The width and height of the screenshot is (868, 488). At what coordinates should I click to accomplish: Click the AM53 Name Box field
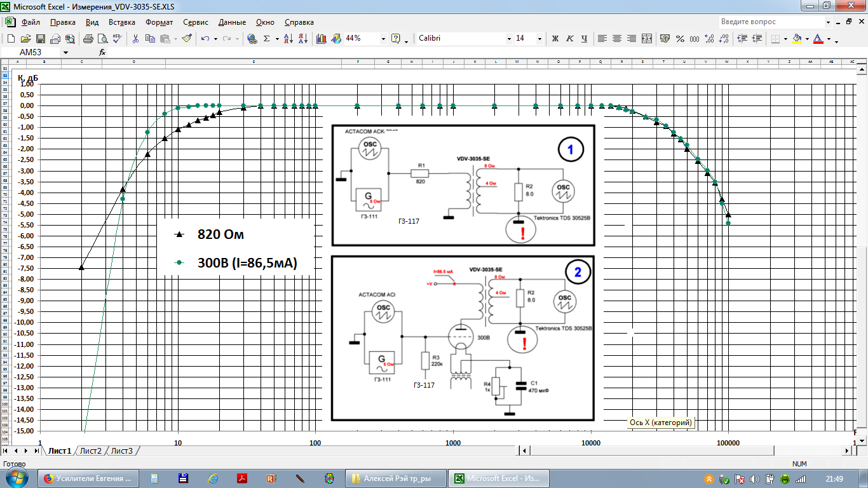(x=32, y=52)
